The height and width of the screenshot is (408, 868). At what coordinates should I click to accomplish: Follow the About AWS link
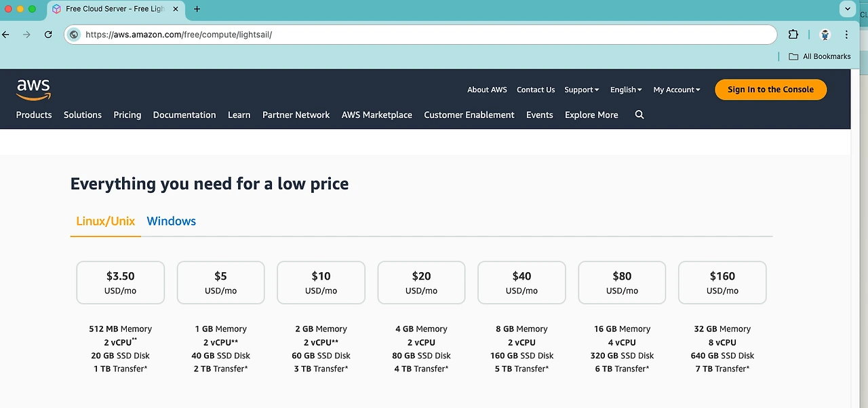coord(487,90)
